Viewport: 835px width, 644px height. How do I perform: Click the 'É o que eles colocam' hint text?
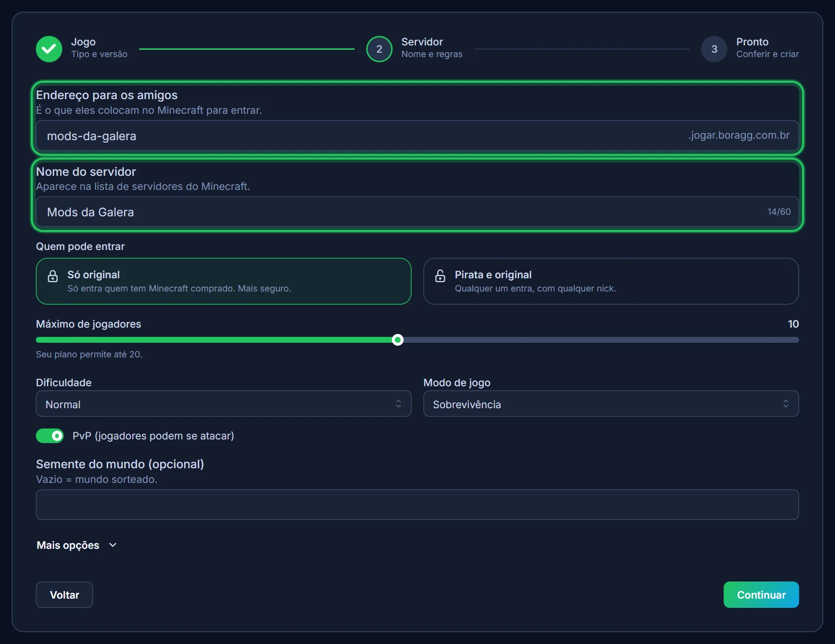tap(149, 110)
